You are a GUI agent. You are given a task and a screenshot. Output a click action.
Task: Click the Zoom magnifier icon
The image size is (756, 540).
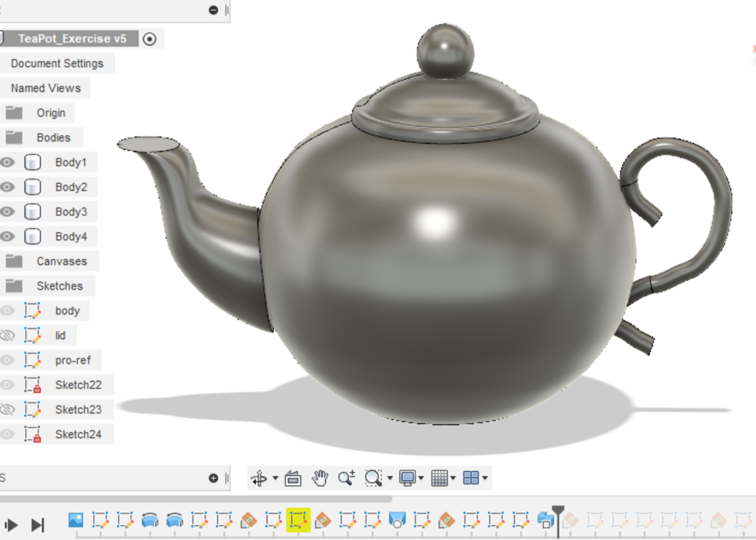pyautogui.click(x=346, y=478)
